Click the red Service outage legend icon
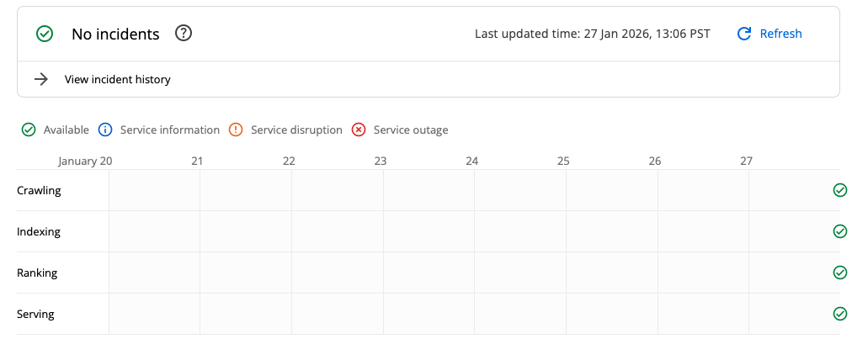868x344 pixels. [x=359, y=130]
